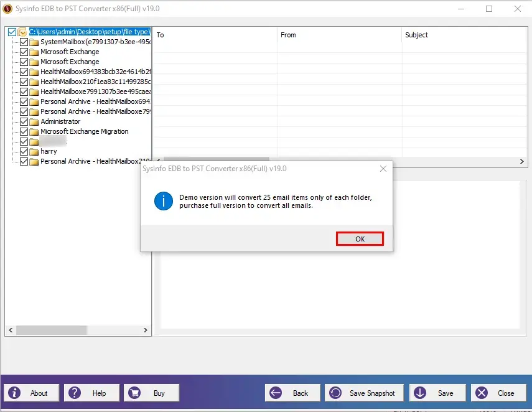The width and height of the screenshot is (532, 412).
Task: Click the Save Snapshot circular icon
Action: pyautogui.click(x=335, y=393)
